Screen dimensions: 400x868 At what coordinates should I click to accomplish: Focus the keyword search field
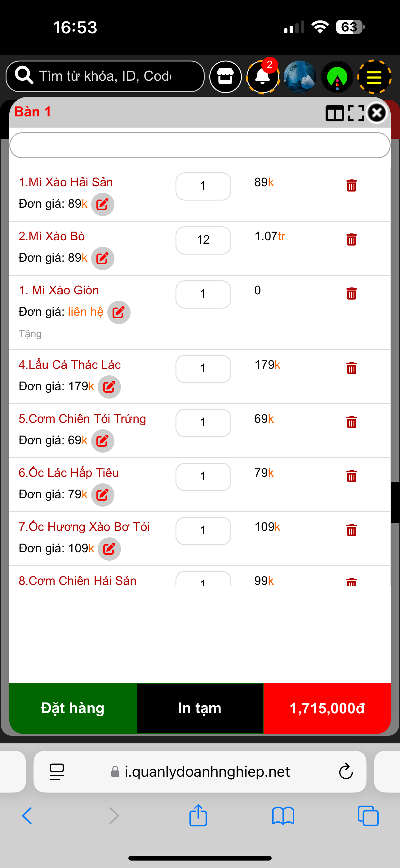[x=105, y=76]
